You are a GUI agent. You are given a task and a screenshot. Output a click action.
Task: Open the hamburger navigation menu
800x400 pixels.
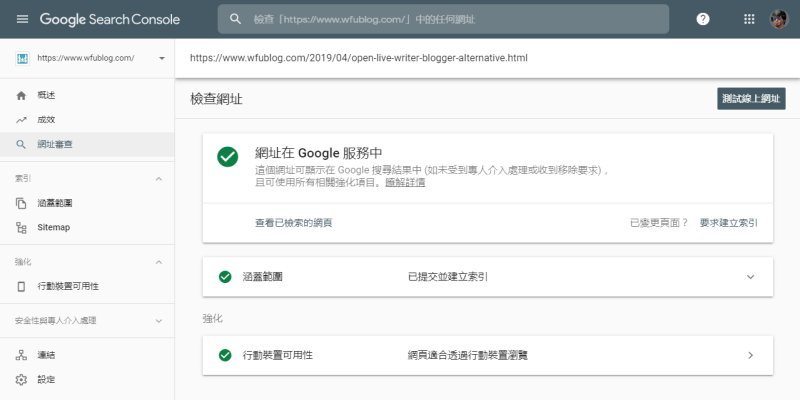[x=22, y=19]
